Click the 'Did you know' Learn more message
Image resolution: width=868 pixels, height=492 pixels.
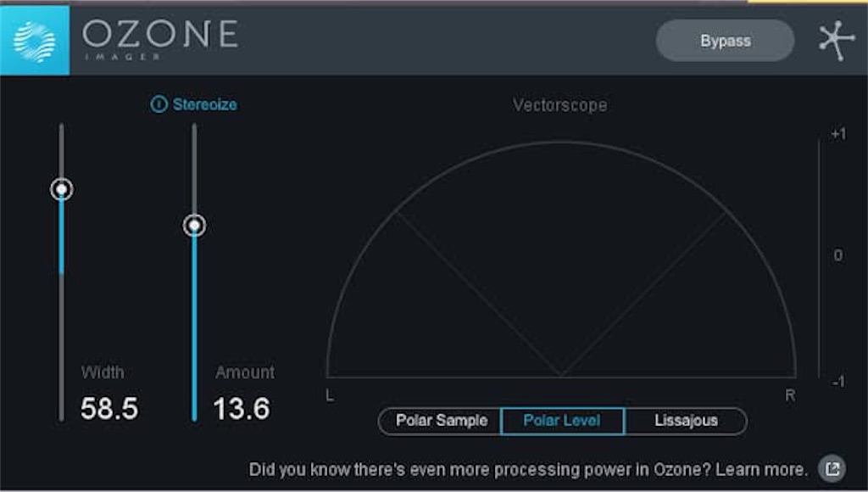pos(527,469)
